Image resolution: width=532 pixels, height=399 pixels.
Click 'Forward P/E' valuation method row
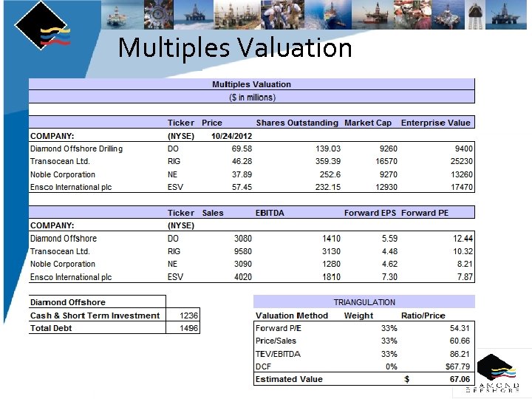279,328
